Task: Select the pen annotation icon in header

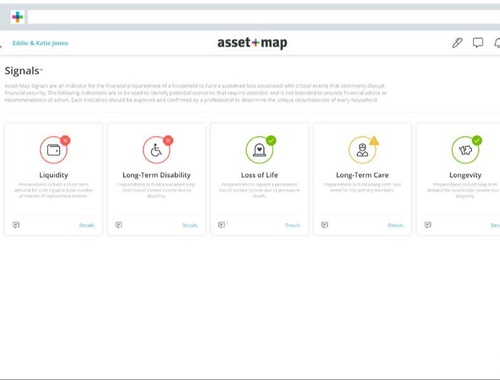Action: coord(457,43)
